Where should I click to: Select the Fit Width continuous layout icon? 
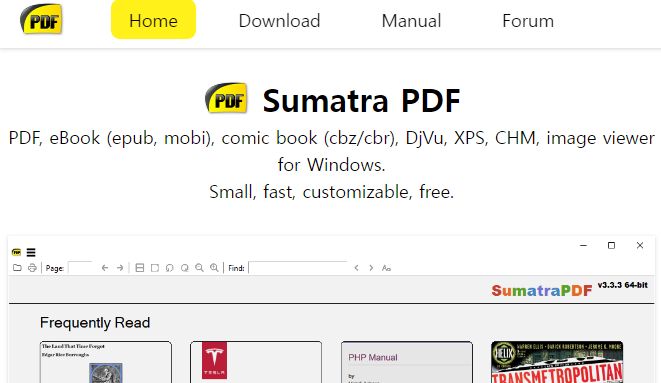[x=140, y=268]
